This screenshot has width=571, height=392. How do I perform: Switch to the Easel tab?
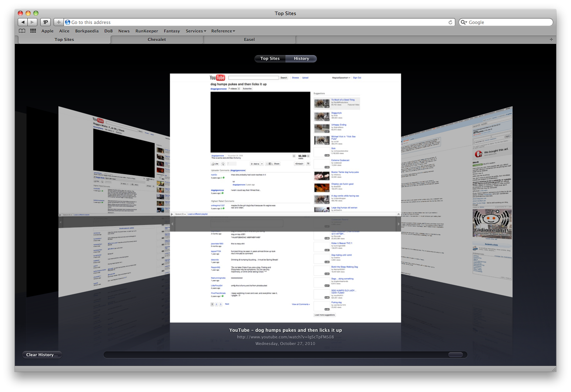pos(249,40)
